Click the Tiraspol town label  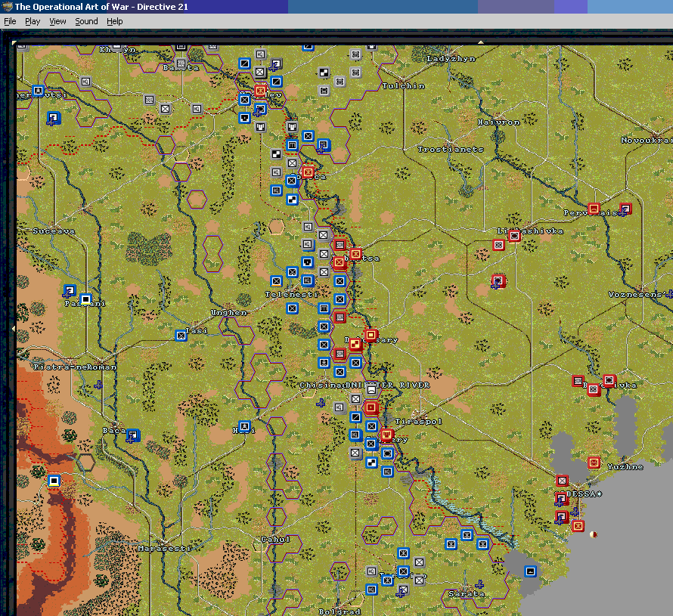click(x=418, y=421)
